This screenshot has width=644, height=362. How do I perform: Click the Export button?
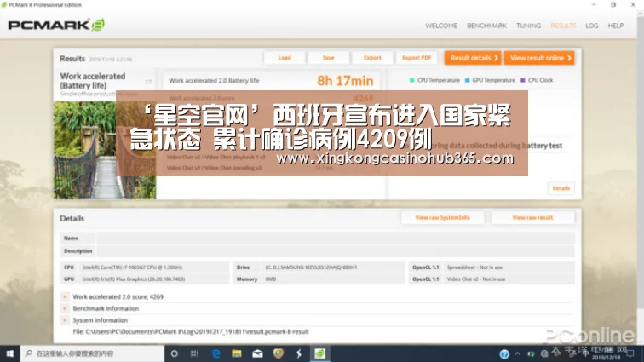372,58
